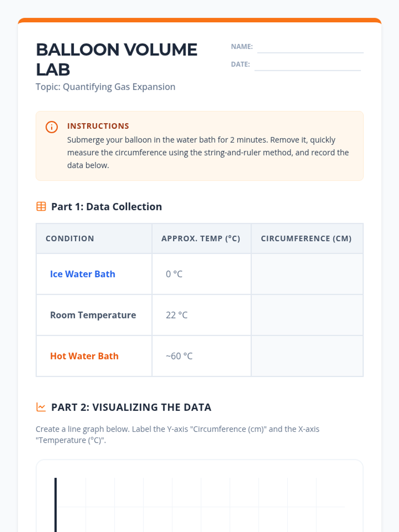Image resolution: width=399 pixels, height=532 pixels.
Task: Select the Ice Water Bath label
Action: 82,274
